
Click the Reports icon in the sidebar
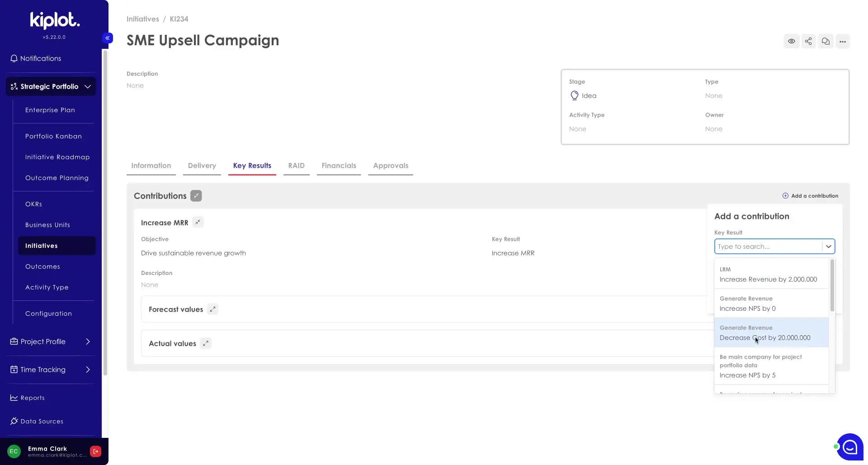pyautogui.click(x=14, y=397)
